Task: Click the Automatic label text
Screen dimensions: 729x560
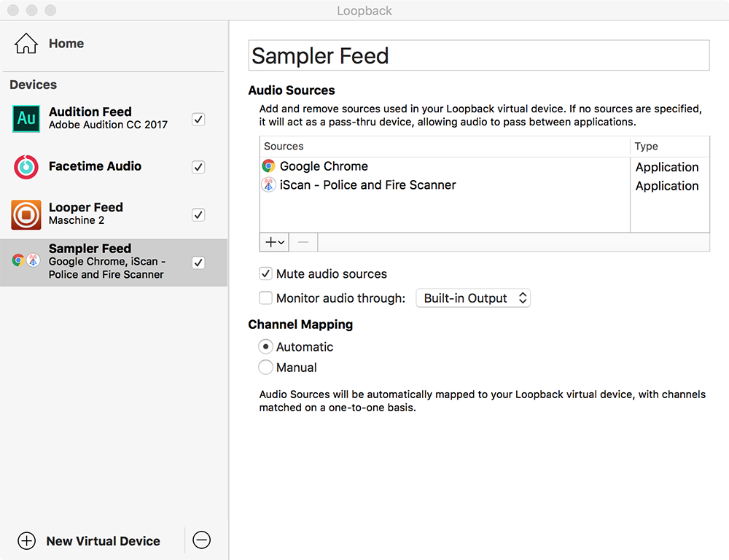Action: 305,347
